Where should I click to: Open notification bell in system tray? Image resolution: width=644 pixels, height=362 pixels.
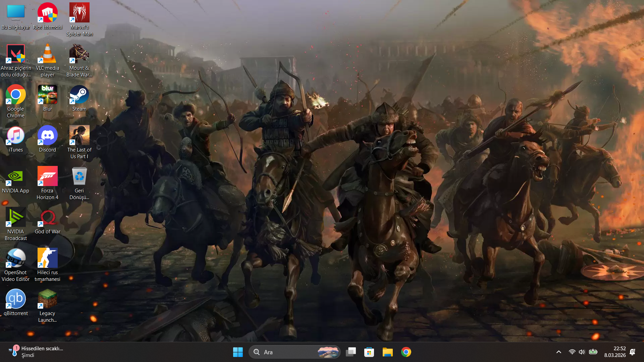pyautogui.click(x=633, y=352)
